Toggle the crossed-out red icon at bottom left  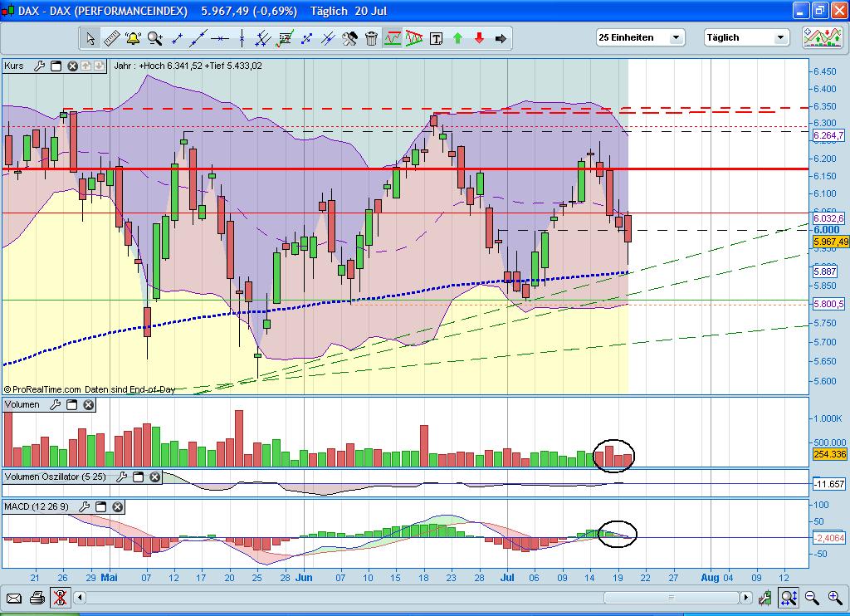point(60,598)
